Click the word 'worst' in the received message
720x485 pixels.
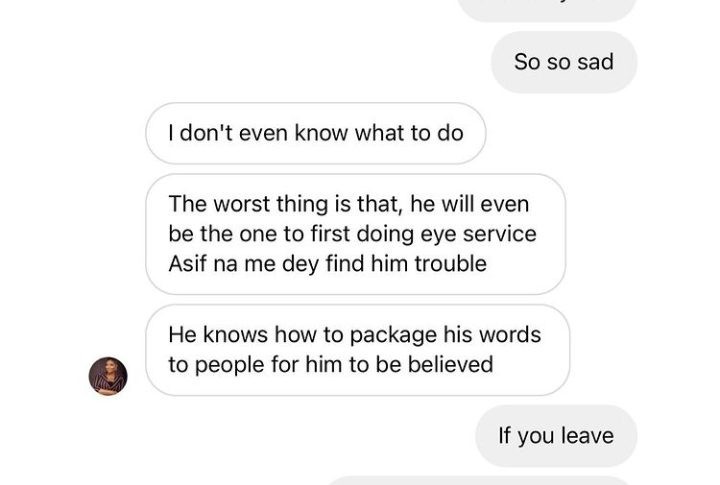(x=241, y=204)
